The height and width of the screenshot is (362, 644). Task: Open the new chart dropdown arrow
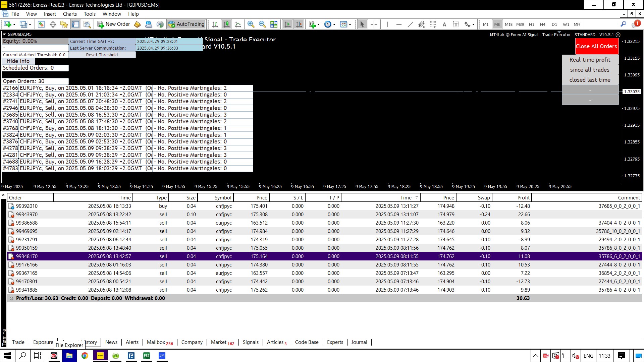coord(14,24)
